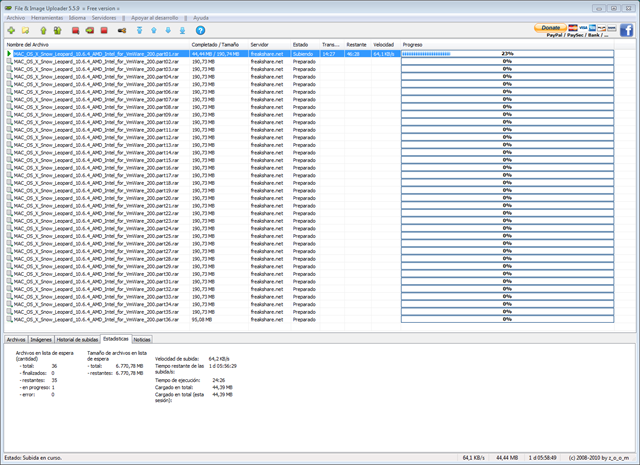Click the first red square icon with cursor
This screenshot has width=640, height=465.
(x=75, y=30)
